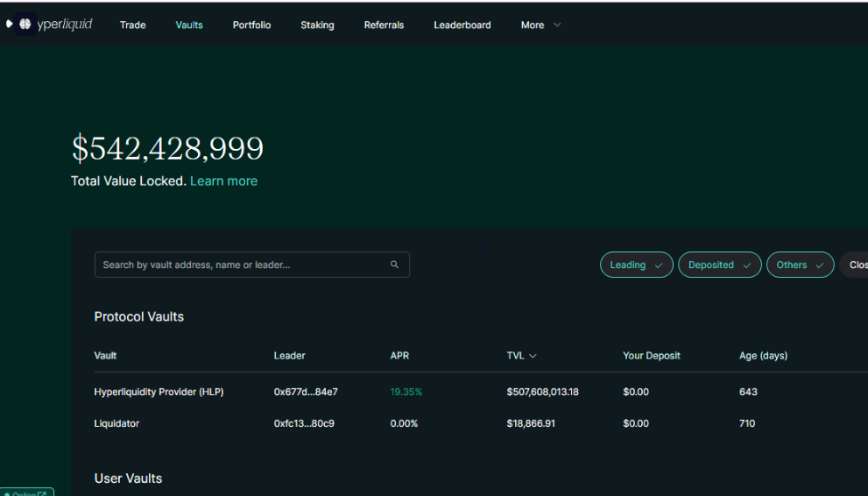Go to Portfolio
The width and height of the screenshot is (868, 496).
[x=252, y=25]
